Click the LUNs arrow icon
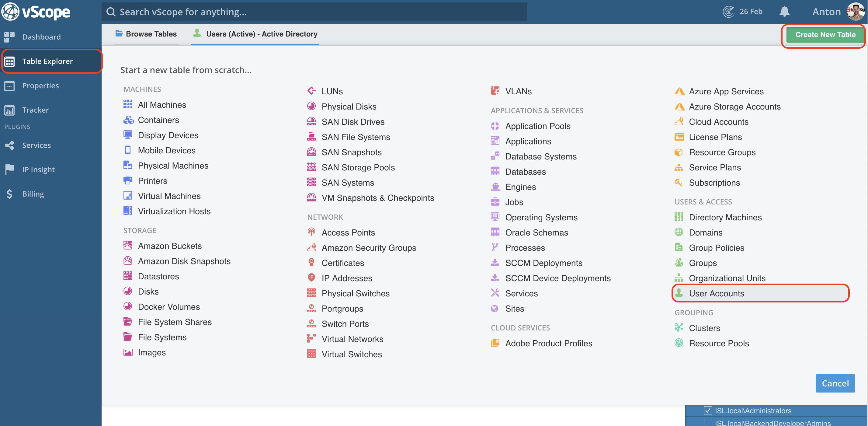 point(311,91)
